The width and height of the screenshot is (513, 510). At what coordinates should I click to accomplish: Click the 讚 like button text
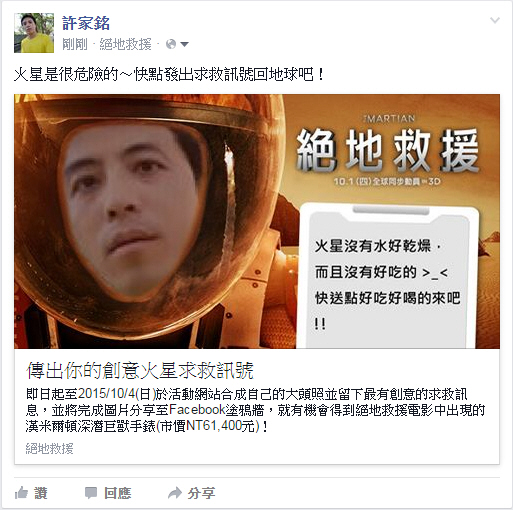[x=41, y=493]
